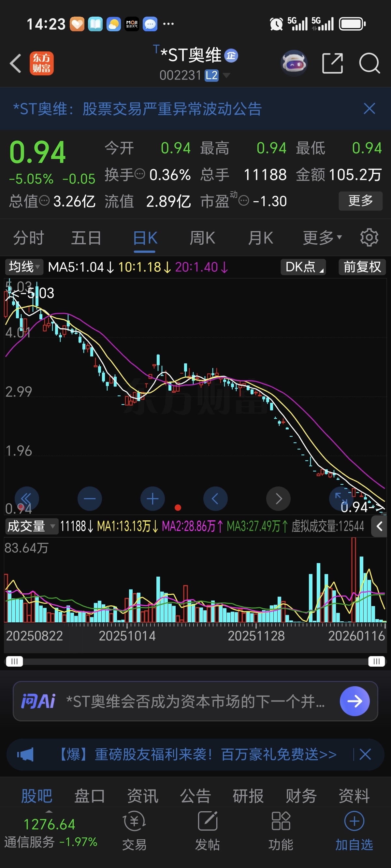Adjust left handle of chart range slider

click(14, 661)
